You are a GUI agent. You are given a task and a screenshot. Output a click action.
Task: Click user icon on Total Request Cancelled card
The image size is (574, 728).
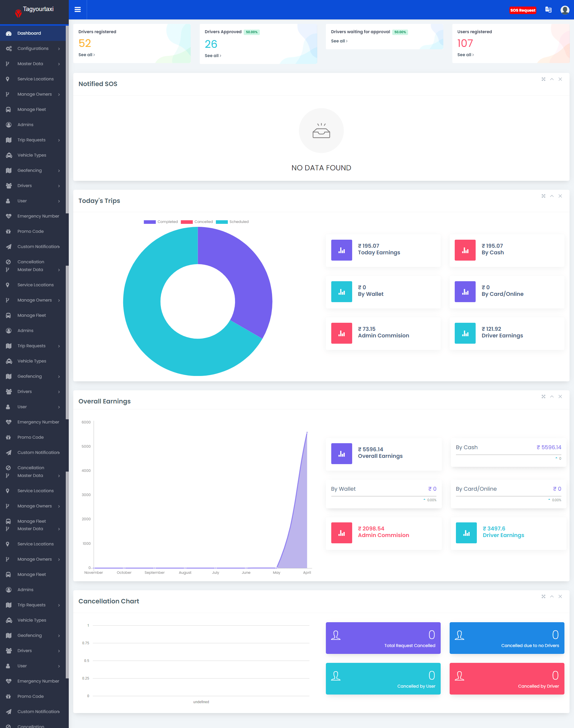pyautogui.click(x=336, y=635)
